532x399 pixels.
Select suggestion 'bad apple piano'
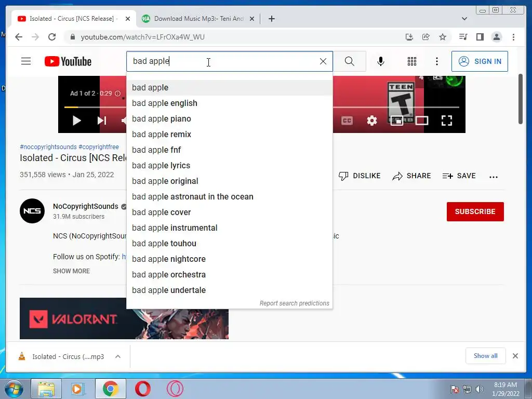tap(229, 119)
